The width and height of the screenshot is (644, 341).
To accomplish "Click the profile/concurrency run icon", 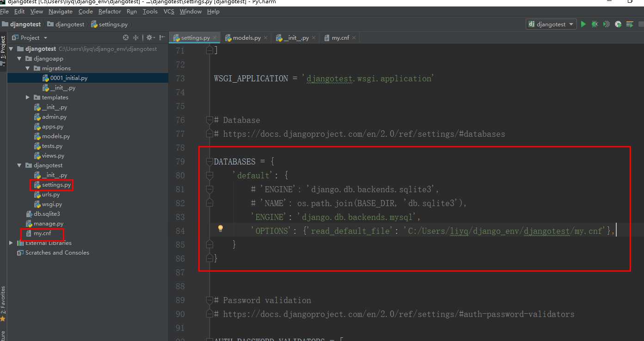I will [618, 24].
